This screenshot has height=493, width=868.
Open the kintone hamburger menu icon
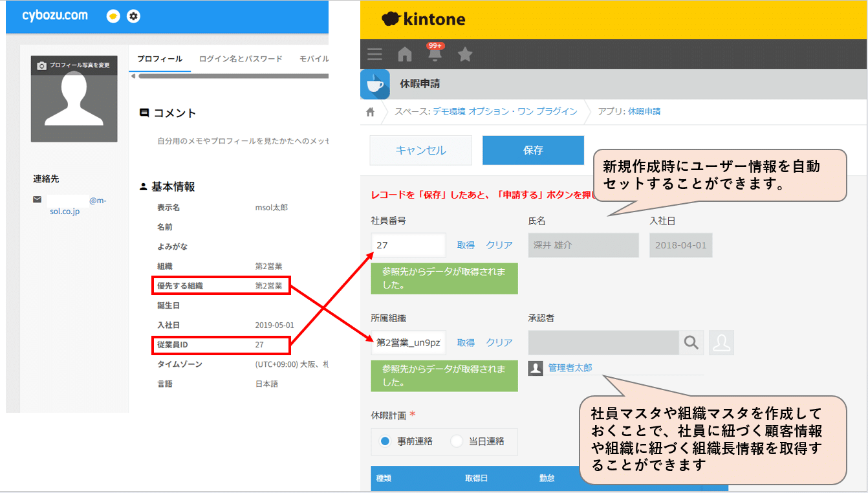click(x=374, y=54)
